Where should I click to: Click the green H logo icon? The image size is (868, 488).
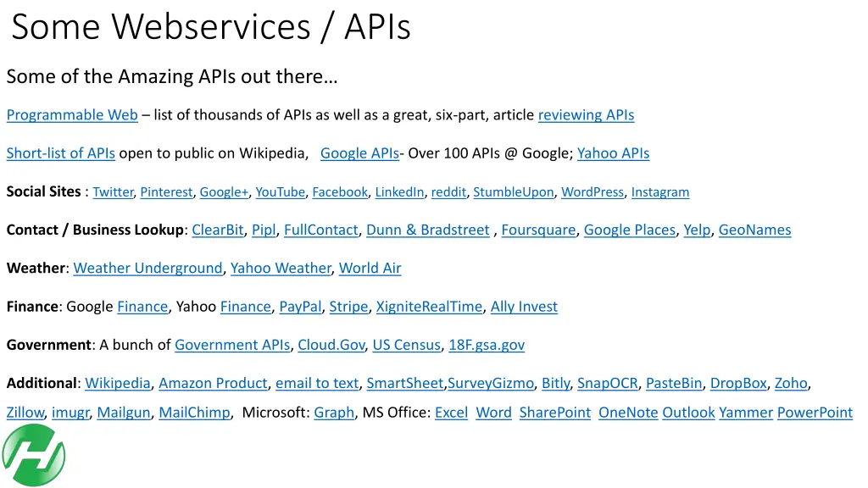click(34, 455)
